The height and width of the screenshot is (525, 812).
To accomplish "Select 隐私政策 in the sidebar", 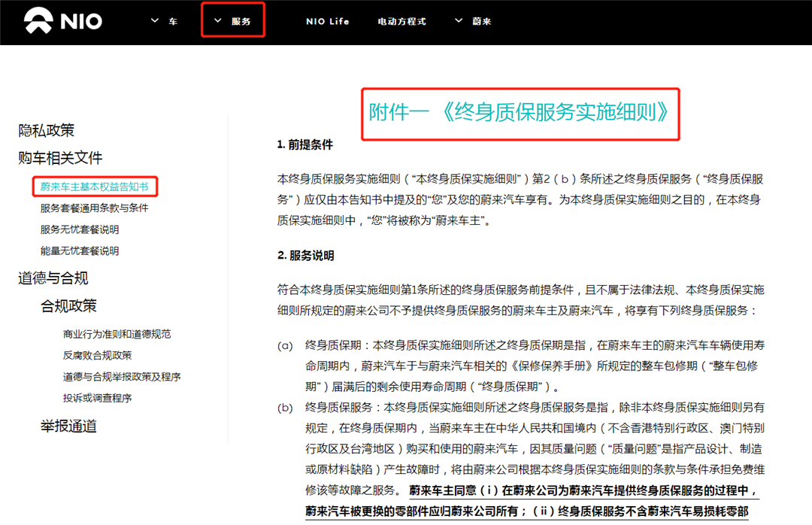I will click(x=47, y=131).
